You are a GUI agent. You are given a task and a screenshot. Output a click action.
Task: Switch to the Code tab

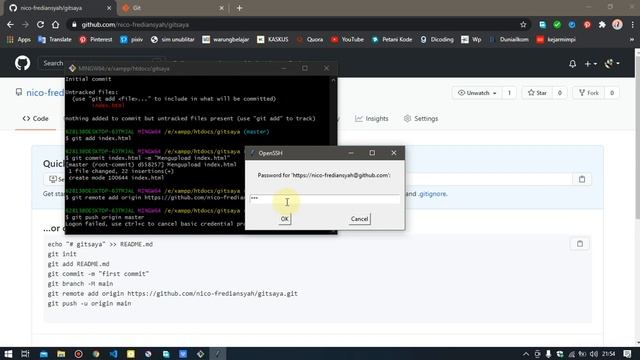pyautogui.click(x=36, y=118)
